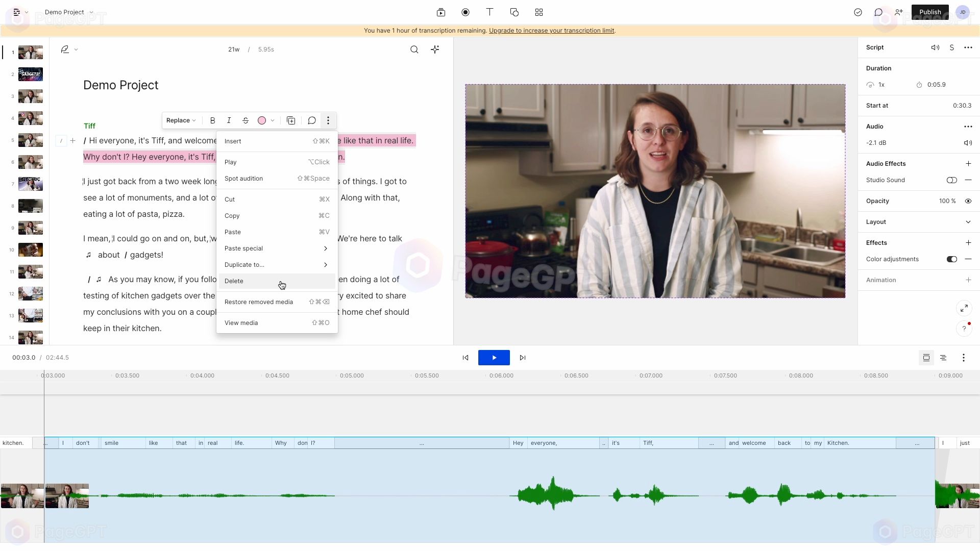
Task: Click Upgrade to increase transcription limit
Action: tap(552, 30)
